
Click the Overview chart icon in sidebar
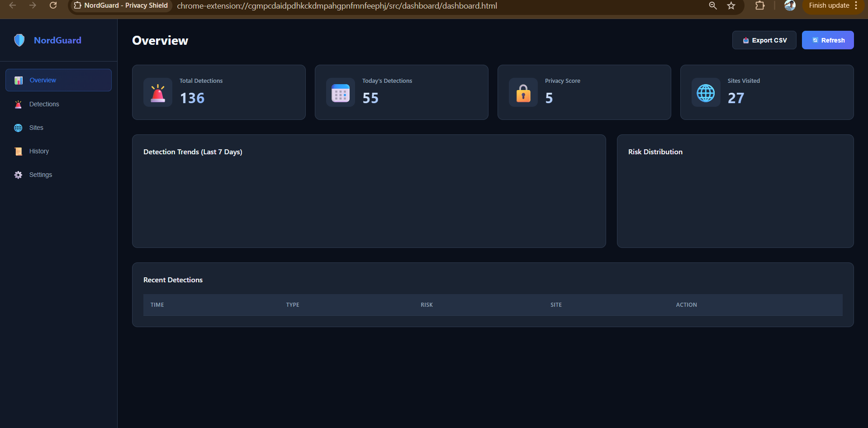19,81
